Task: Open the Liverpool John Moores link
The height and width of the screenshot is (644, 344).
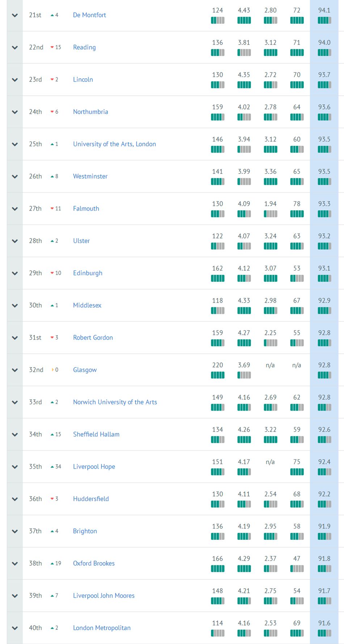Action: pyautogui.click(x=104, y=595)
